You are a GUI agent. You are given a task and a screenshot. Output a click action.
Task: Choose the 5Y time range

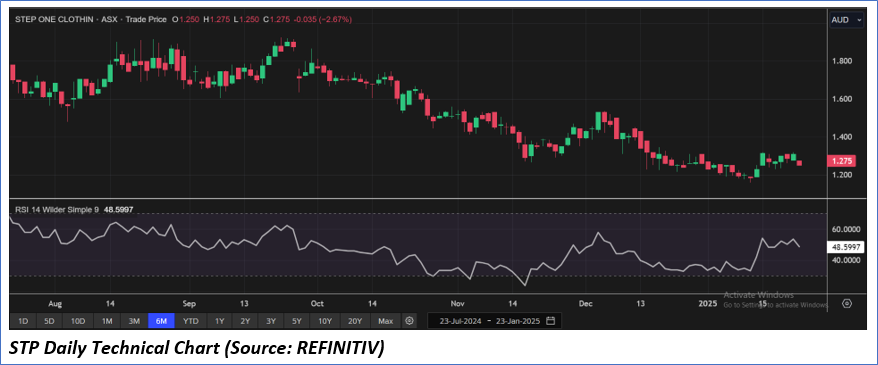(297, 321)
